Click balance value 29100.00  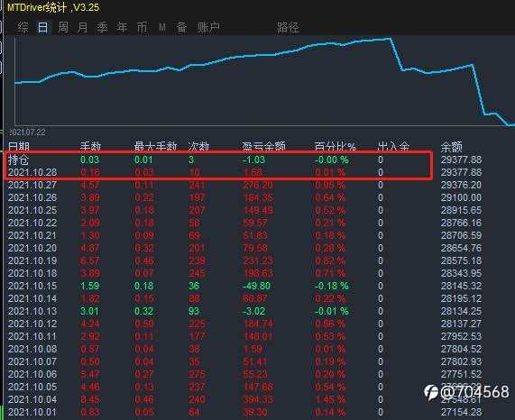(461, 197)
